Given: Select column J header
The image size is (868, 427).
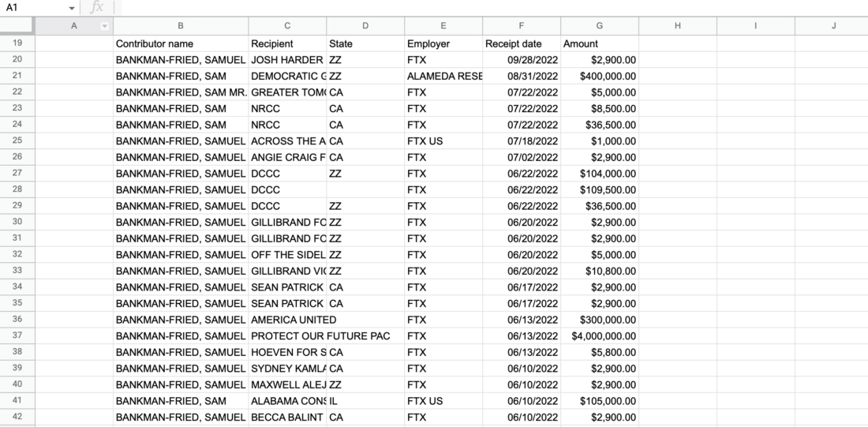Looking at the screenshot, I should [x=832, y=26].
